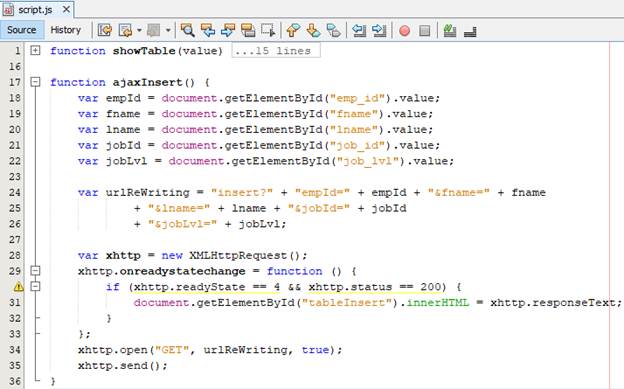The width and height of the screenshot is (624, 389).
Task: Click the 'new' keyword on line 28
Action: tap(172, 255)
